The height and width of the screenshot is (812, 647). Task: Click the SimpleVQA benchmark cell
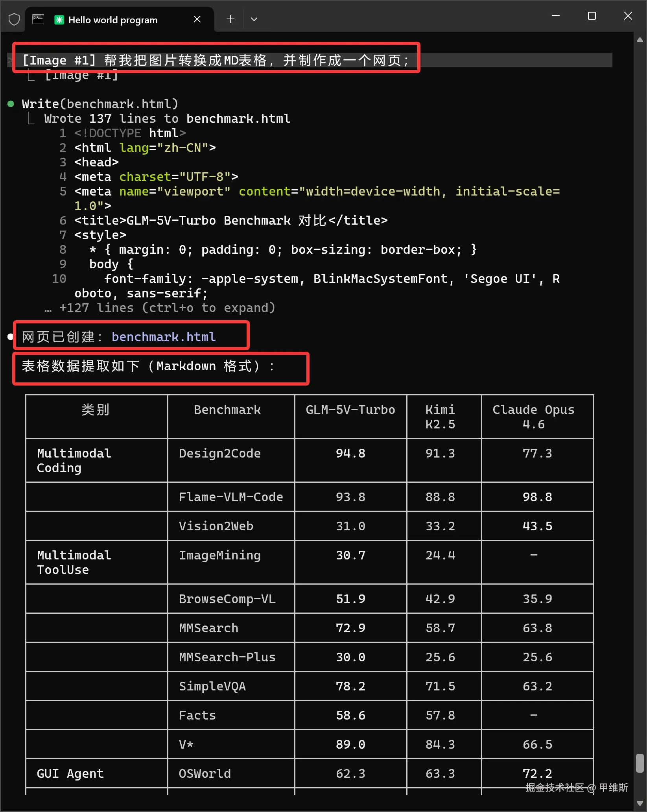coord(231,686)
